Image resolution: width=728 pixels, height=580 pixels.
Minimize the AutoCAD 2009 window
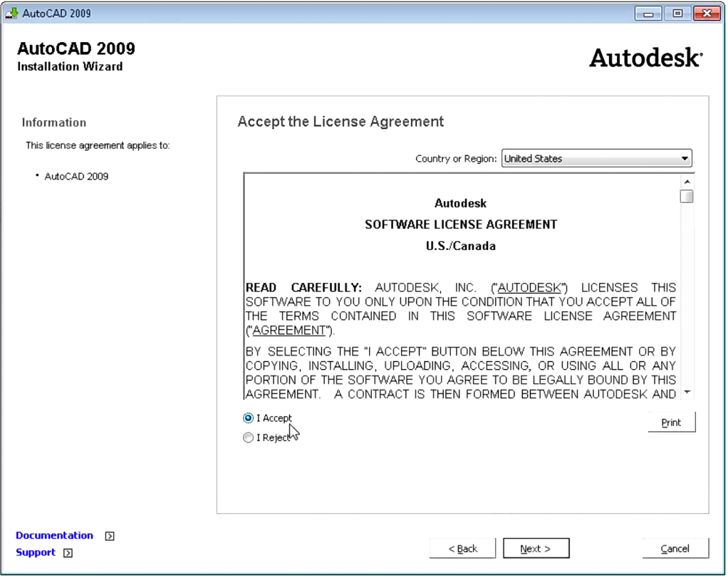coord(648,14)
